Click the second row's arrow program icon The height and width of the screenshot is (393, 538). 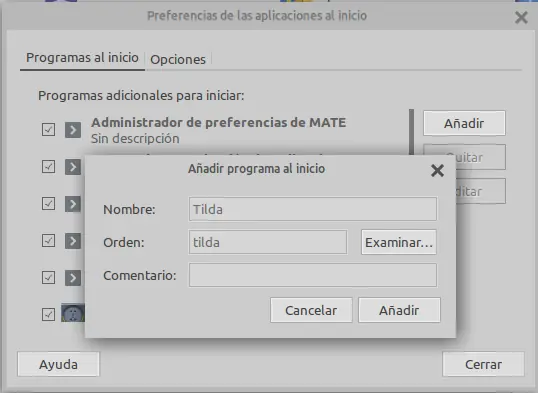(73, 167)
